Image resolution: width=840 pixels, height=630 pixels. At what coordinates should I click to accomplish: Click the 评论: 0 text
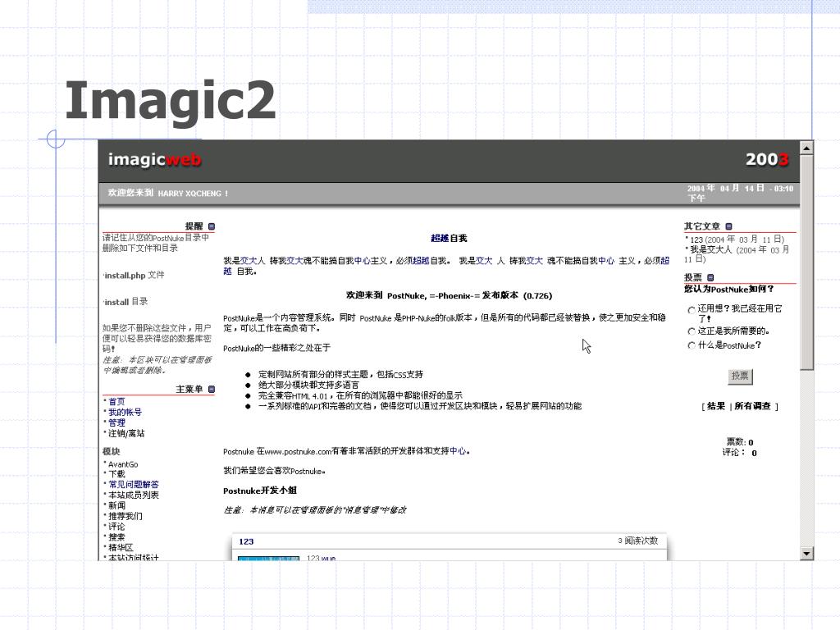click(740, 453)
